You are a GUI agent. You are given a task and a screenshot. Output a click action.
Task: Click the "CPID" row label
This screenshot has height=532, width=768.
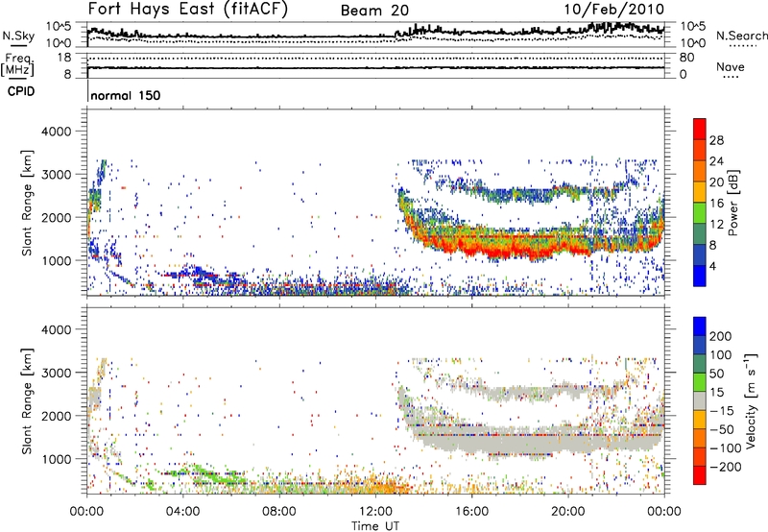pos(21,91)
